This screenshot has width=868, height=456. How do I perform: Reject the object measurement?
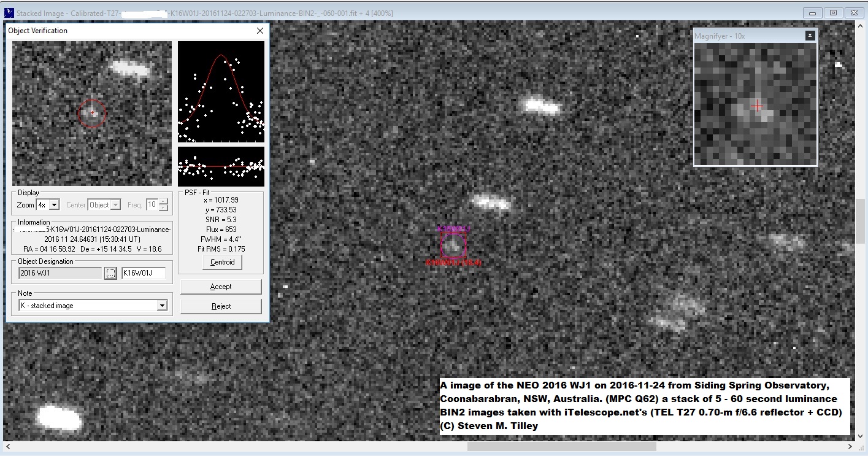click(x=220, y=306)
